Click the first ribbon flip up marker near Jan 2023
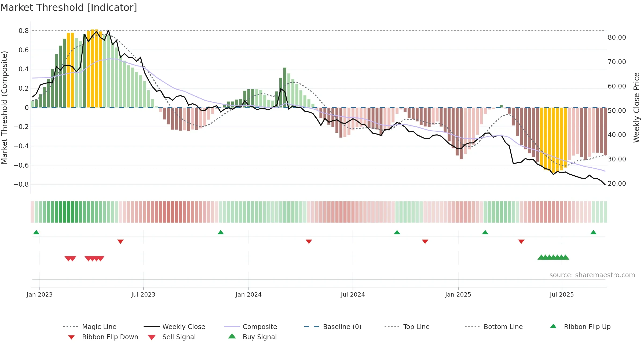 pyautogui.click(x=36, y=232)
